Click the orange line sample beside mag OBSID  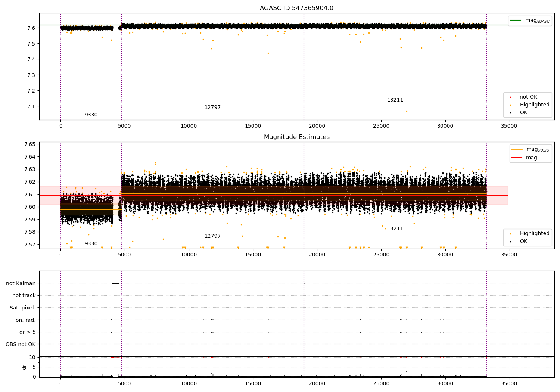click(x=517, y=149)
